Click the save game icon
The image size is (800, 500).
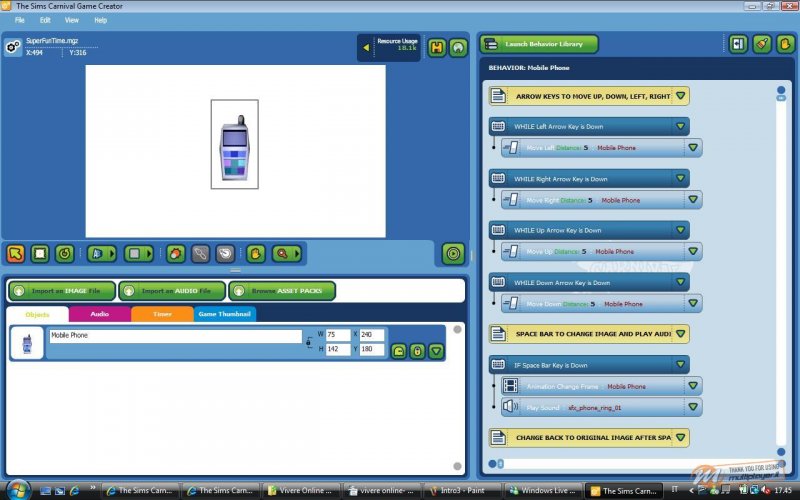click(437, 47)
